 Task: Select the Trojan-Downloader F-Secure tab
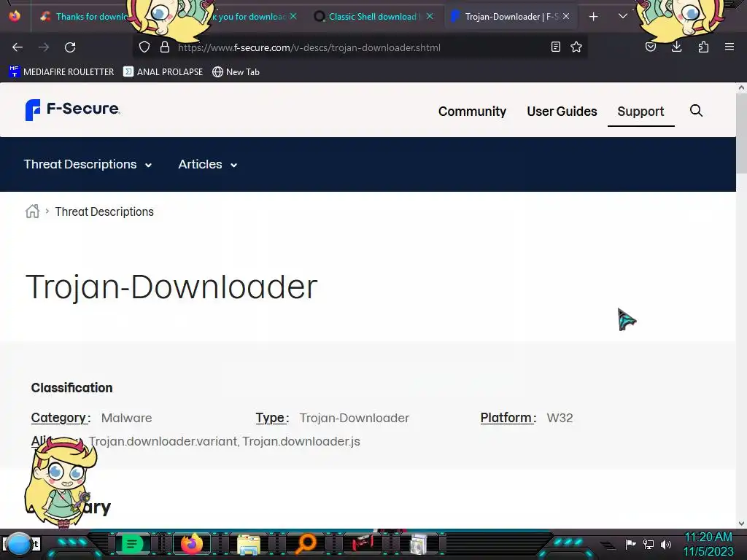pyautogui.click(x=510, y=17)
